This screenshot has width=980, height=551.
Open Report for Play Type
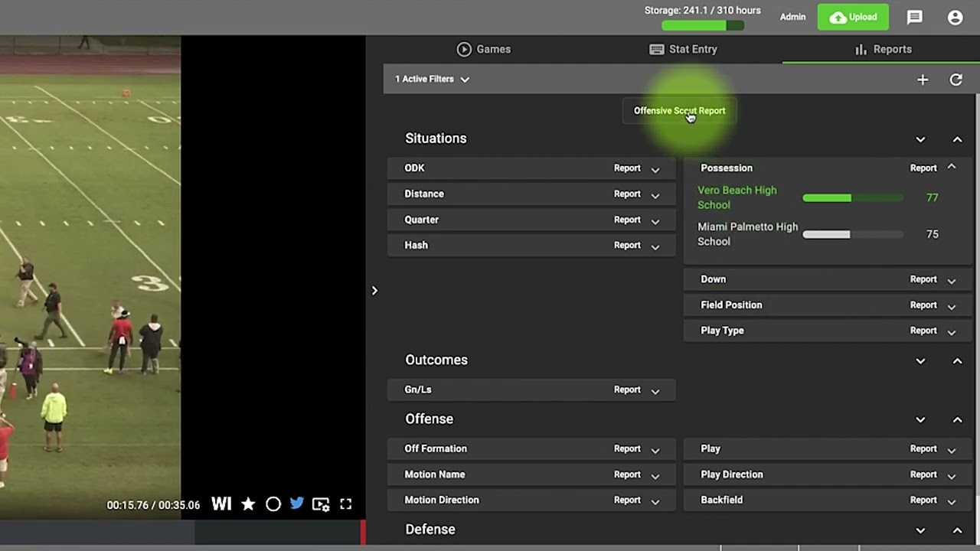coord(923,331)
